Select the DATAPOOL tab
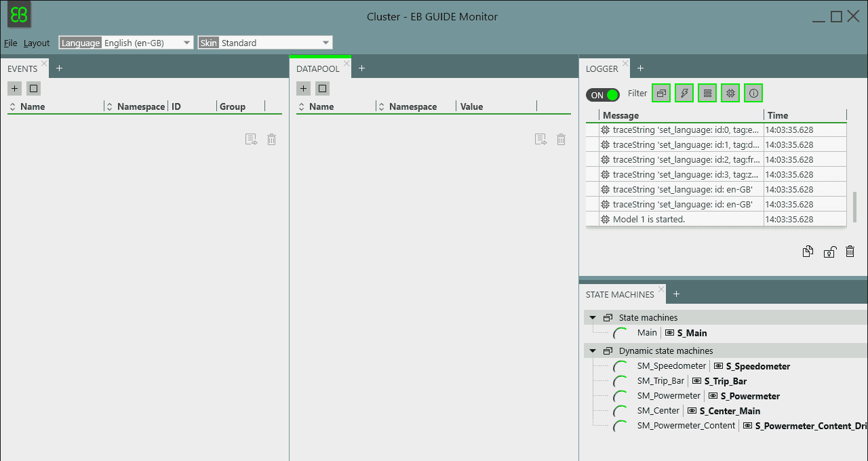Screen dimensions: 868x461 (x=317, y=68)
